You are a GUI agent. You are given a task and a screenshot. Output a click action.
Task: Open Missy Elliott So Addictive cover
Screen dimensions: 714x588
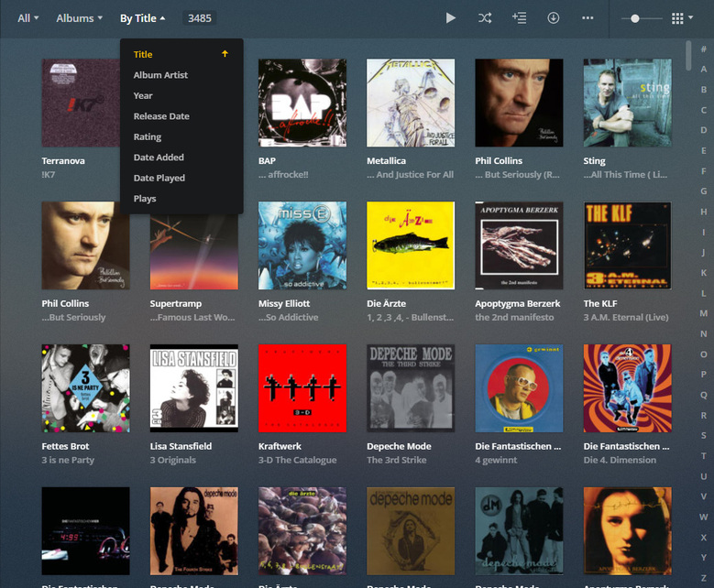click(x=302, y=245)
